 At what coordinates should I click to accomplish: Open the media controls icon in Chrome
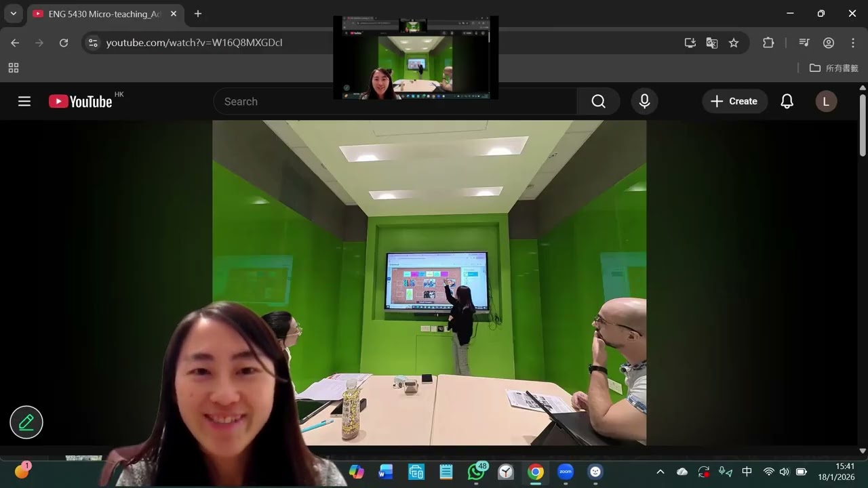click(804, 43)
